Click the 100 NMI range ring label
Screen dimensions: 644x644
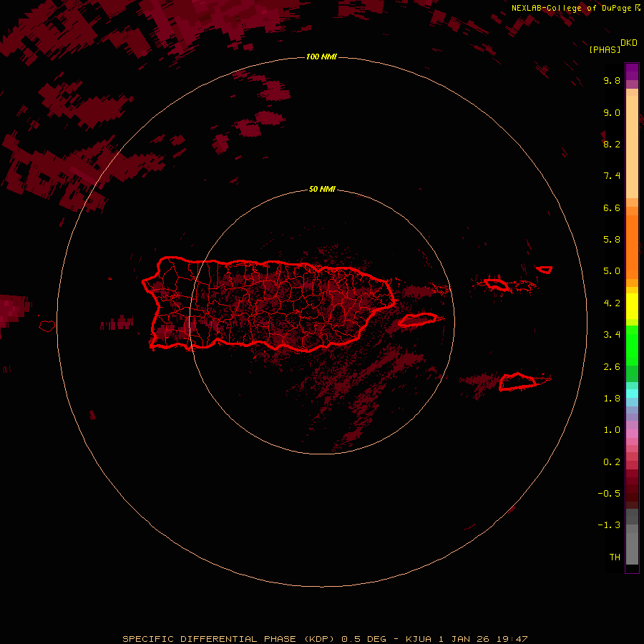click(x=321, y=57)
